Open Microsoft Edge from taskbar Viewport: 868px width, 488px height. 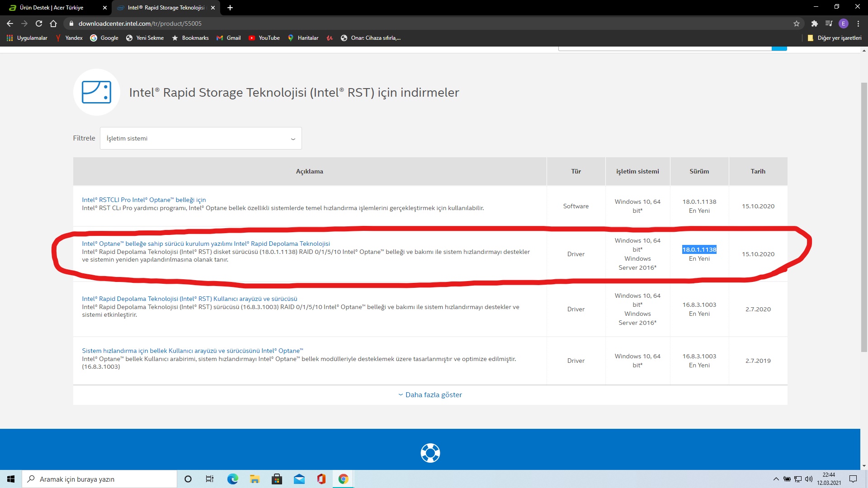tap(232, 479)
